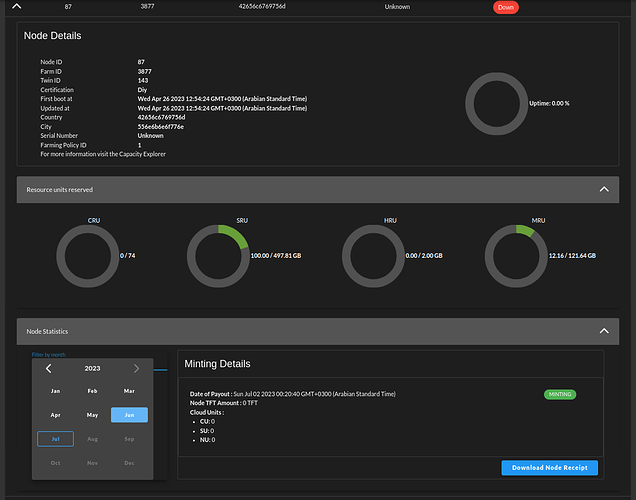Click the 'Node TFT Amount : 0 TFT' line
Viewport: 636px width, 500px height.
223,403
